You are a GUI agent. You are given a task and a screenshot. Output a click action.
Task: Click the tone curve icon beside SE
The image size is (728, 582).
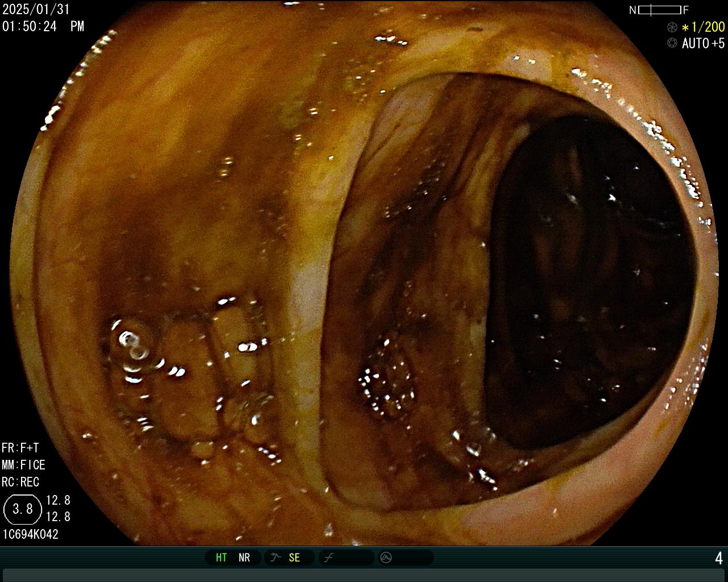(x=276, y=558)
